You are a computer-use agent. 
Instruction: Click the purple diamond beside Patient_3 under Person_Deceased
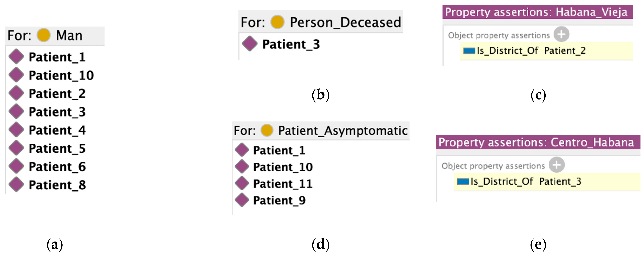point(249,44)
